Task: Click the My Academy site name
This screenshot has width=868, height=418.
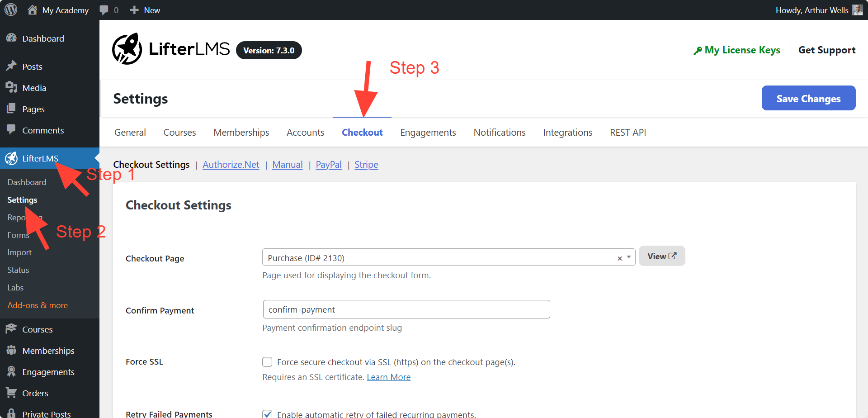Action: (66, 10)
